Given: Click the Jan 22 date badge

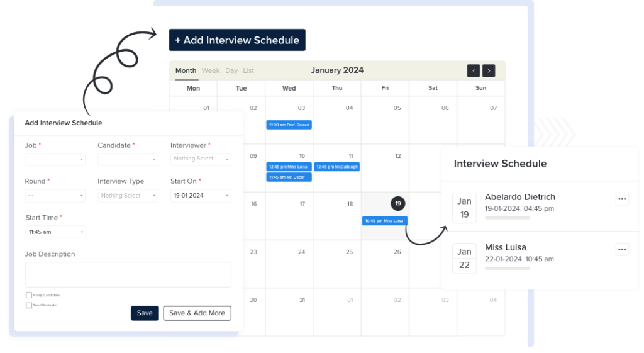Looking at the screenshot, I should tap(464, 258).
